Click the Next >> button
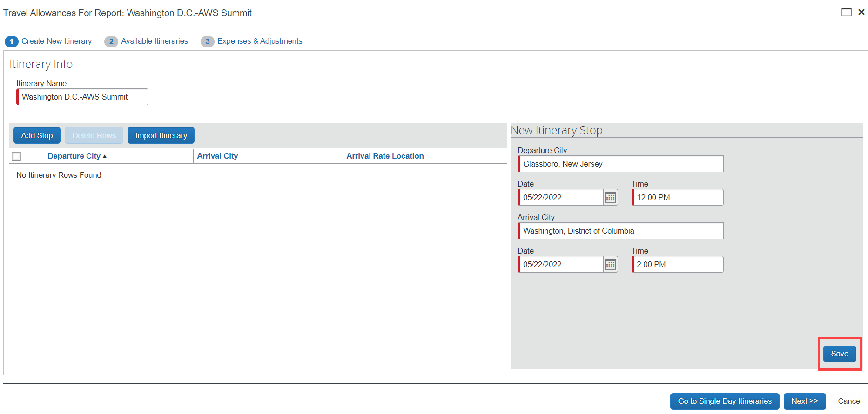 [x=805, y=401]
